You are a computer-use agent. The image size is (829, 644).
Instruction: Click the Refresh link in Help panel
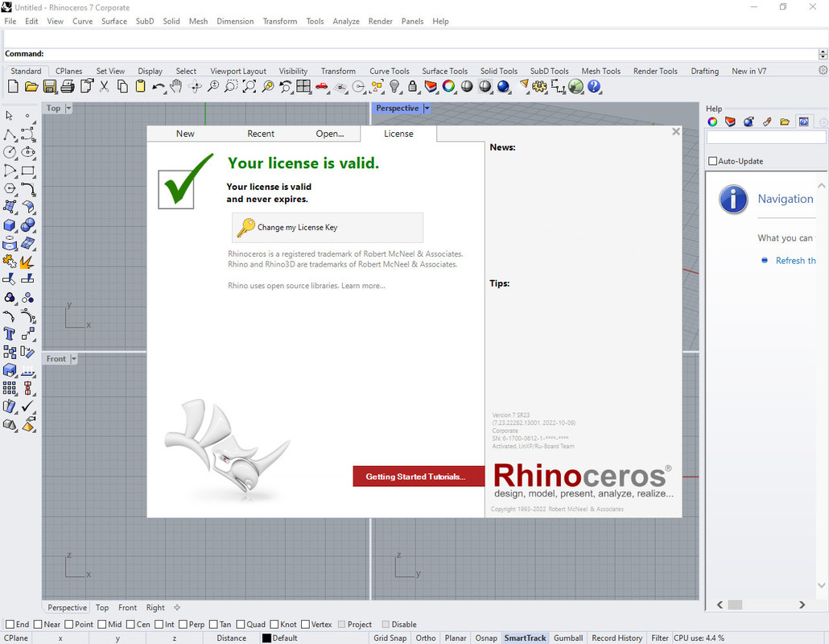click(796, 261)
